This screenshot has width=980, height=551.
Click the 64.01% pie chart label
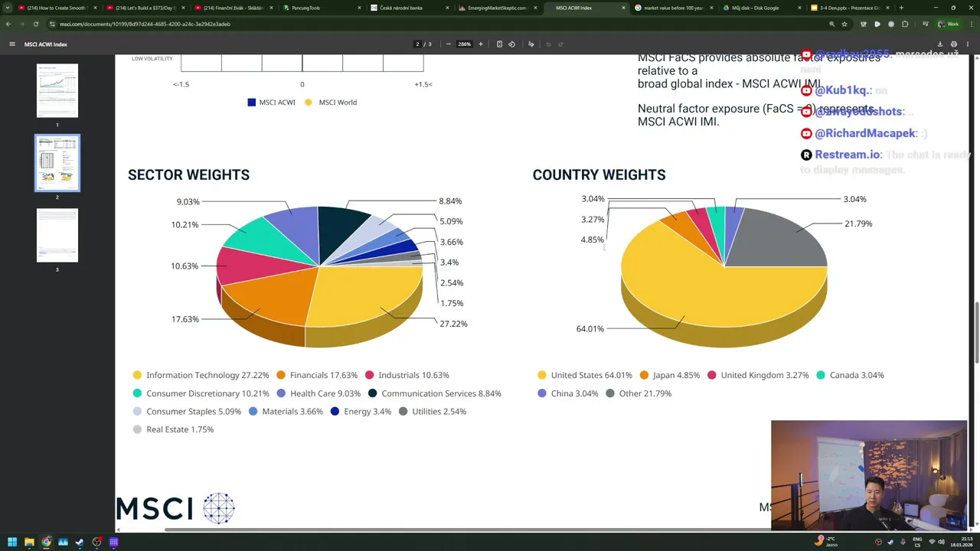(590, 329)
